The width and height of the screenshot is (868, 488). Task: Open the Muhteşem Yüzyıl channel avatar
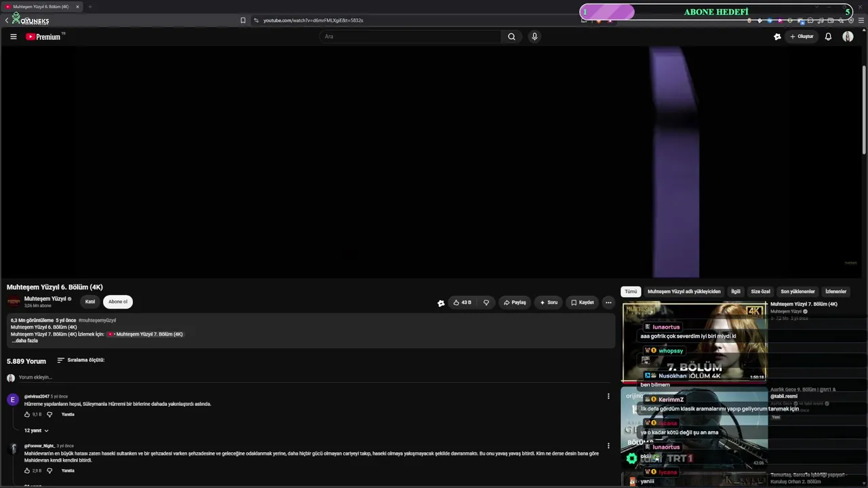click(14, 302)
